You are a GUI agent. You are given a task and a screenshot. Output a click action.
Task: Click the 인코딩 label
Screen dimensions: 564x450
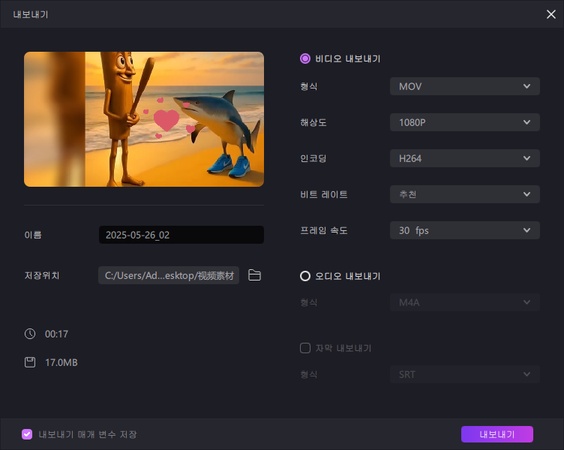coord(313,159)
